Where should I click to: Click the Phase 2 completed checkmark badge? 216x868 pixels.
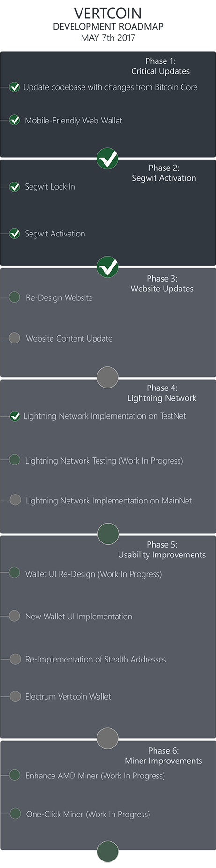pos(107,267)
